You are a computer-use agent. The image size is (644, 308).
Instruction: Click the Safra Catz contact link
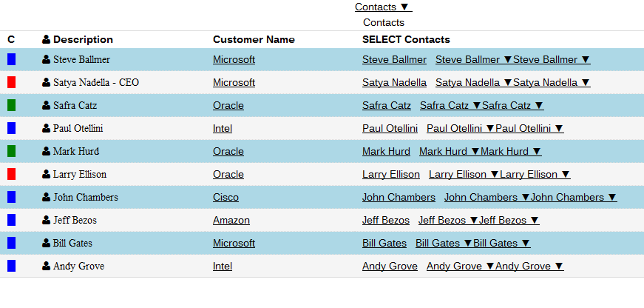coord(387,105)
